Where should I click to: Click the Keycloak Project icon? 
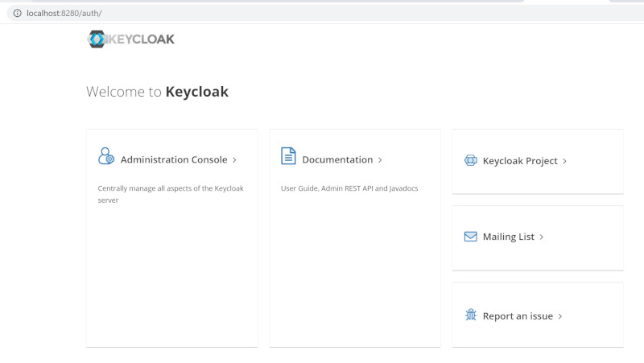click(x=471, y=160)
